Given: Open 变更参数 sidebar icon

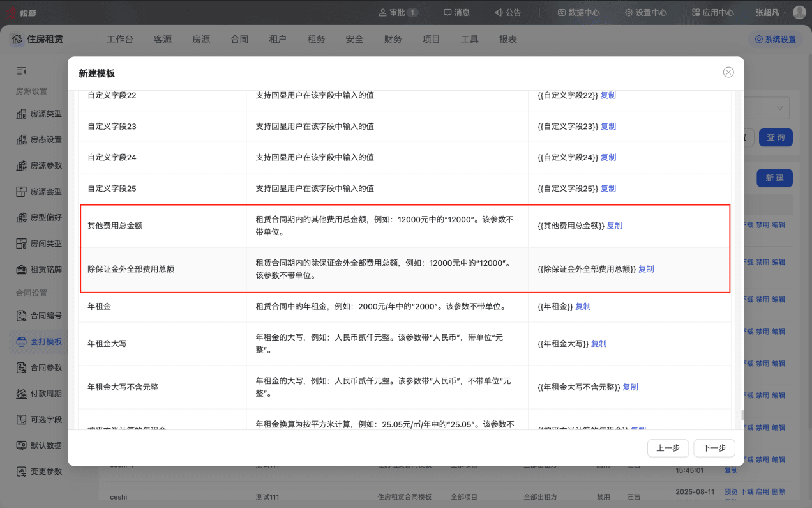Looking at the screenshot, I should point(21,472).
